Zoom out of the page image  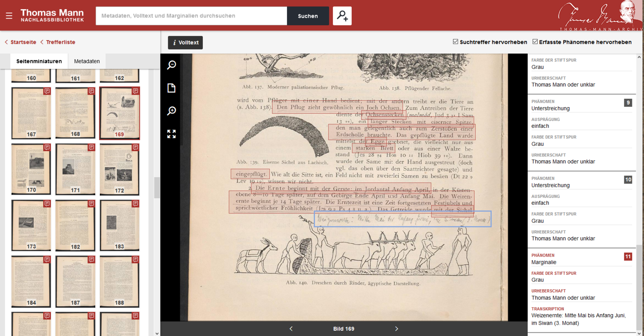[171, 65]
